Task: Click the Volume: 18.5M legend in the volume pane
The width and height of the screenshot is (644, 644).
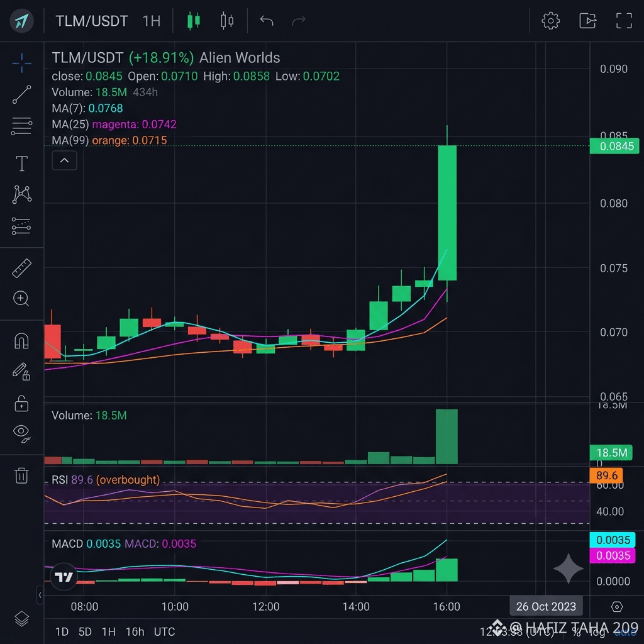Action: click(x=89, y=415)
